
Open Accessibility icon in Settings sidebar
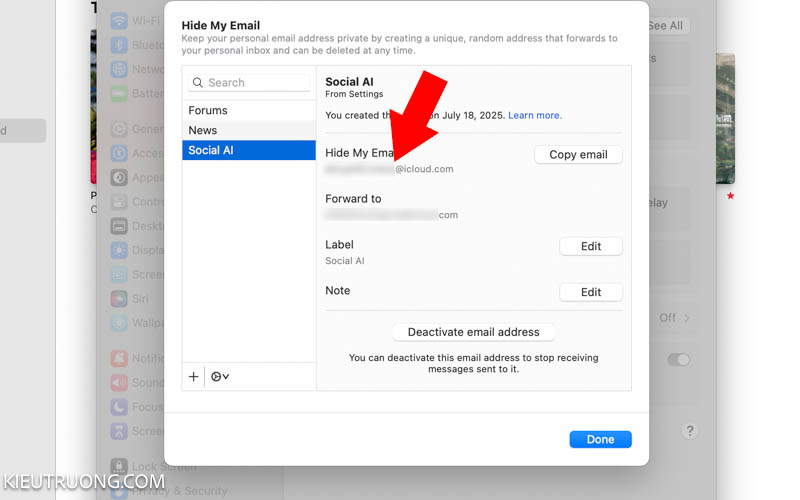119,153
